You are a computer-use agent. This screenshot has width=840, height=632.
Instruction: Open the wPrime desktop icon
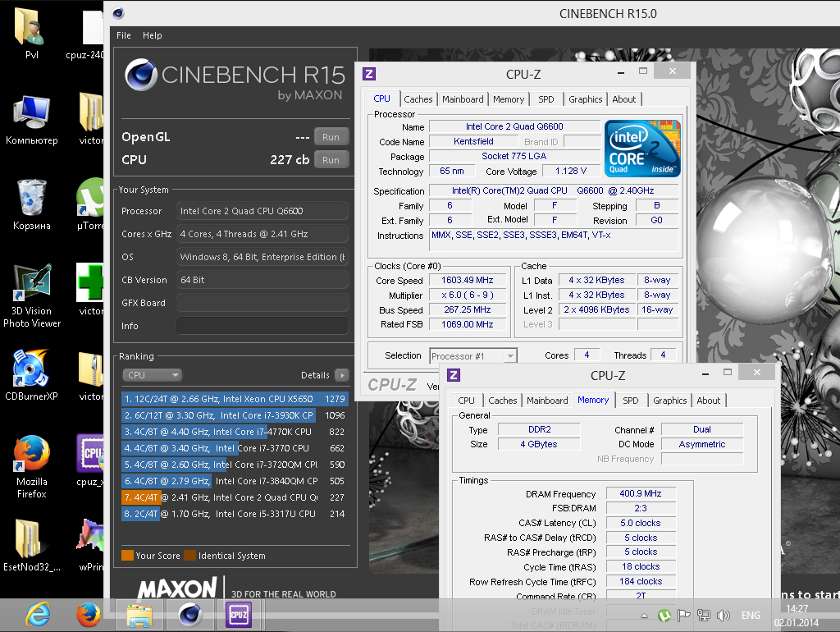click(90, 546)
